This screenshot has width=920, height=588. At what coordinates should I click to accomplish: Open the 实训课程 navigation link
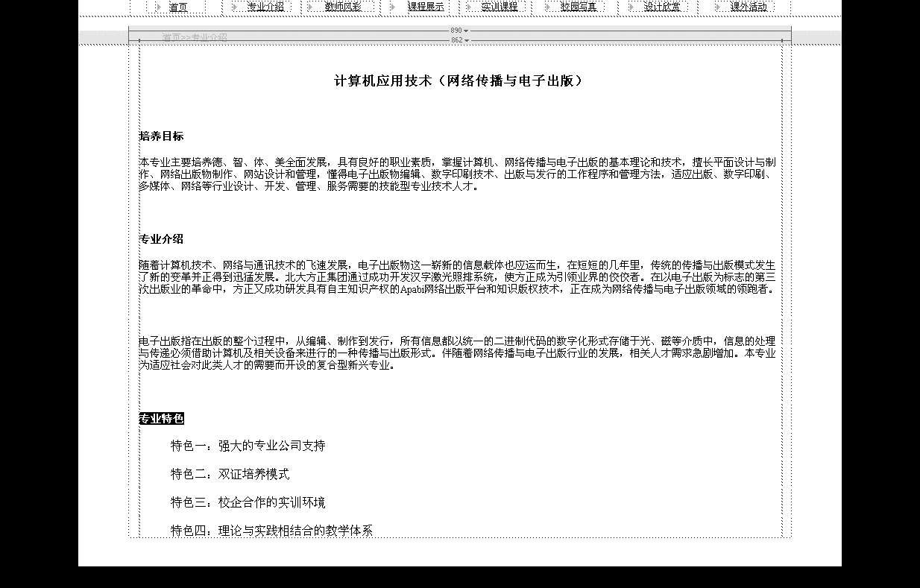coord(499,7)
